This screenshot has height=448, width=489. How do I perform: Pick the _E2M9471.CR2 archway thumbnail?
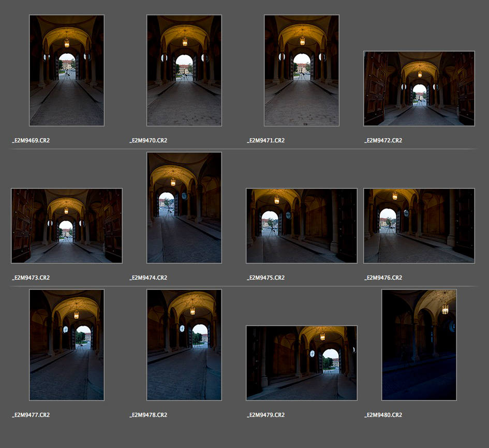[302, 70]
